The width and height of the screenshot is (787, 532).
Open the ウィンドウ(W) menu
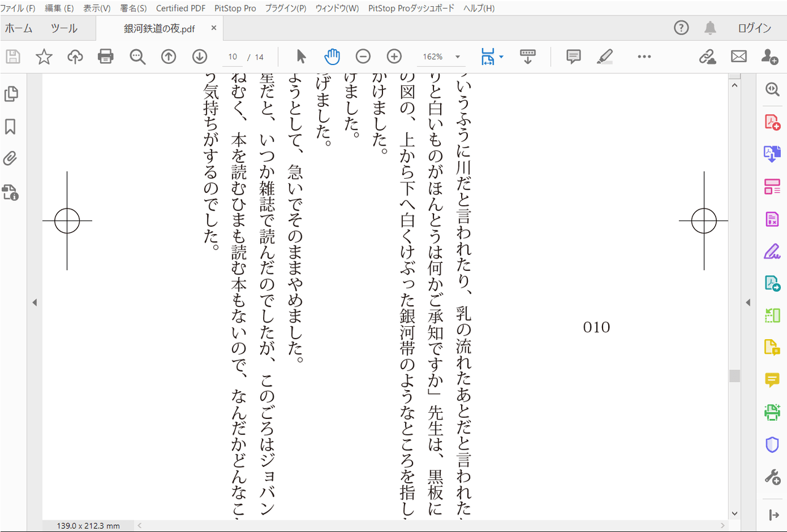click(x=337, y=8)
